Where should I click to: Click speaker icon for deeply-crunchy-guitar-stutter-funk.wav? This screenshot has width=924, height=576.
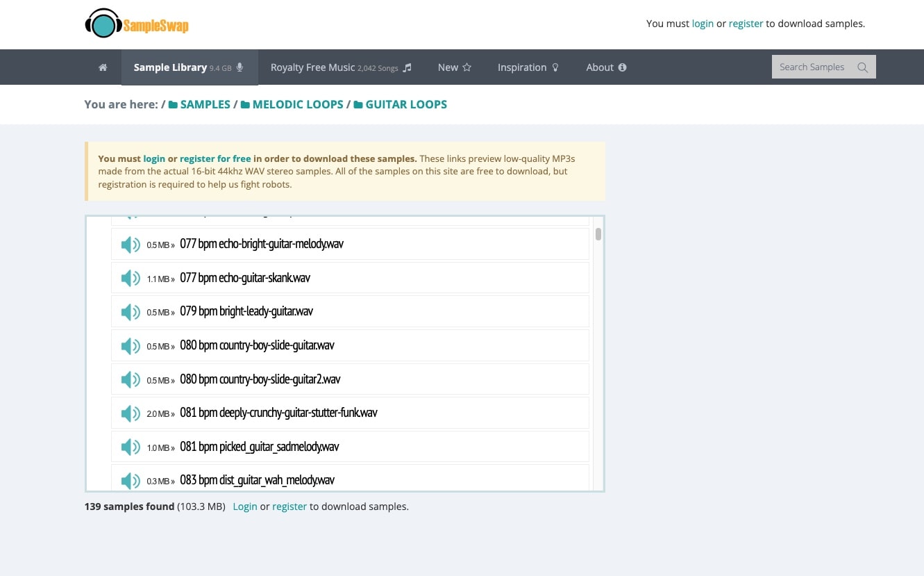pyautogui.click(x=131, y=413)
